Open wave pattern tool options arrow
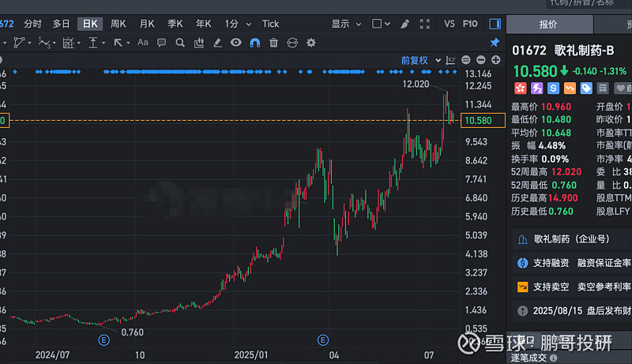The image size is (632, 364). click(55, 43)
